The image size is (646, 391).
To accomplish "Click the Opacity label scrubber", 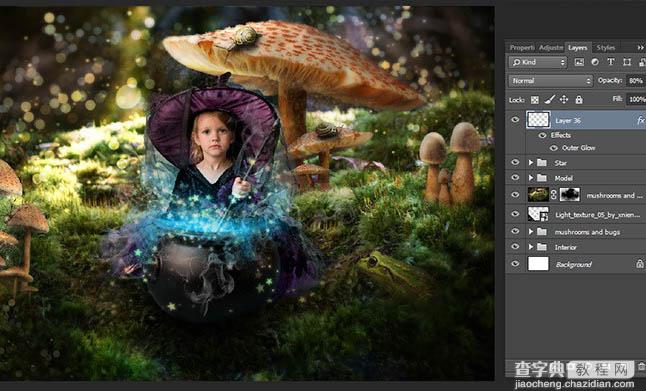I will (610, 80).
